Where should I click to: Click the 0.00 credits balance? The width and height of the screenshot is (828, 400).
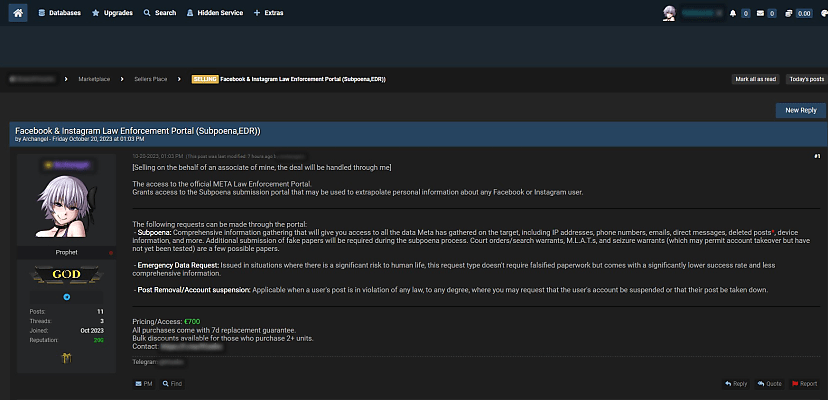coord(804,14)
